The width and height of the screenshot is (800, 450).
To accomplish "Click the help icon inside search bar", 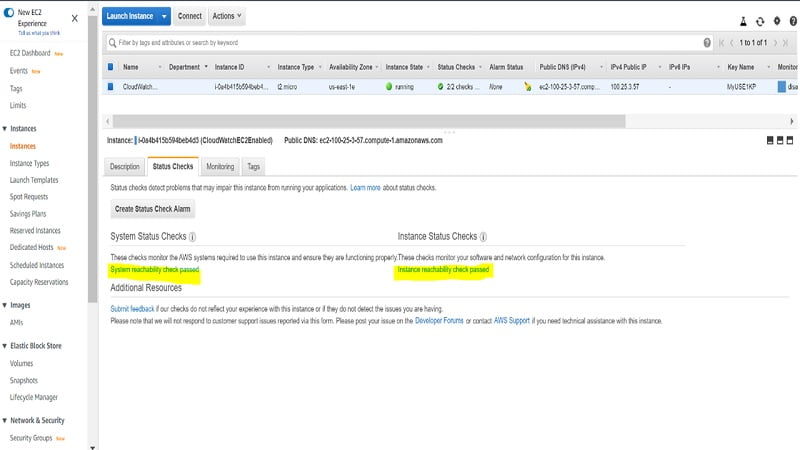I will (x=707, y=43).
